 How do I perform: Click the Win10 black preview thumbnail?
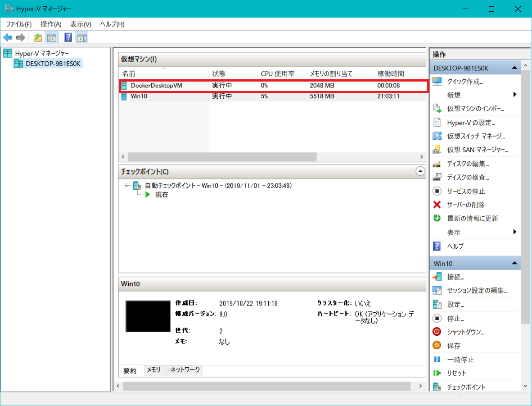click(x=148, y=316)
